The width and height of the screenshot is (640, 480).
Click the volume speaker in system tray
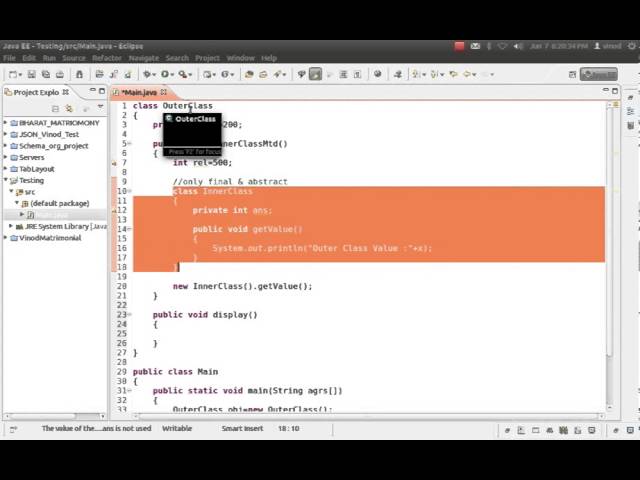(x=518, y=46)
